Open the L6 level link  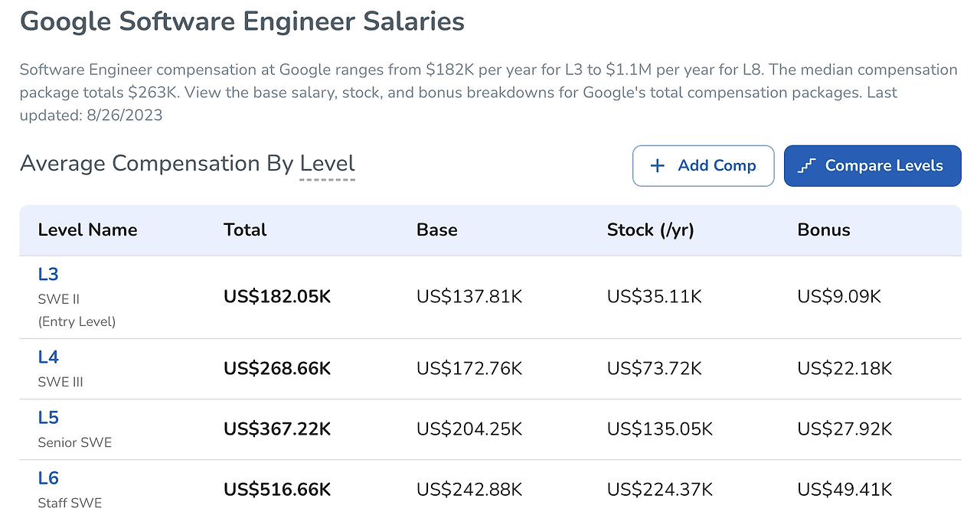click(48, 478)
